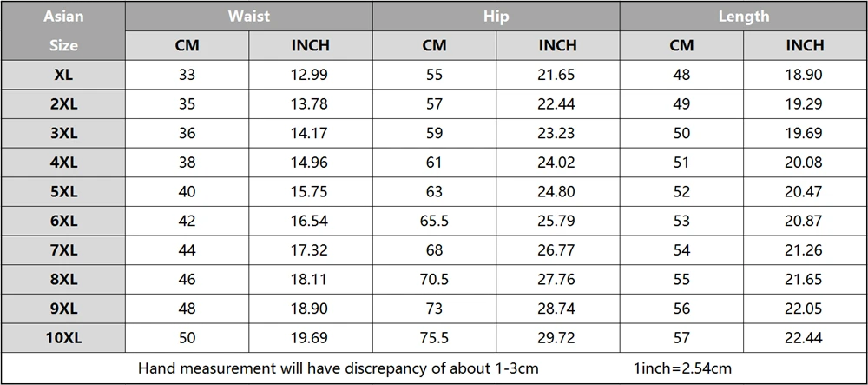Click the 3XL row label
This screenshot has height=385, width=868.
(63, 134)
